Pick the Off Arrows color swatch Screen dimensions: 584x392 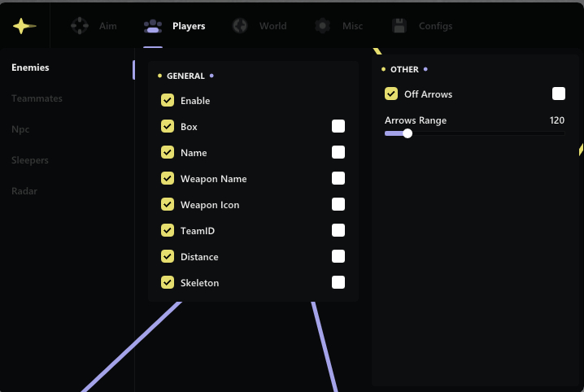tap(559, 94)
